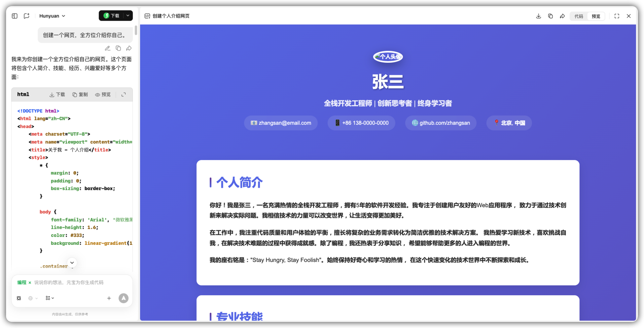Share the user prompt message

point(129,49)
